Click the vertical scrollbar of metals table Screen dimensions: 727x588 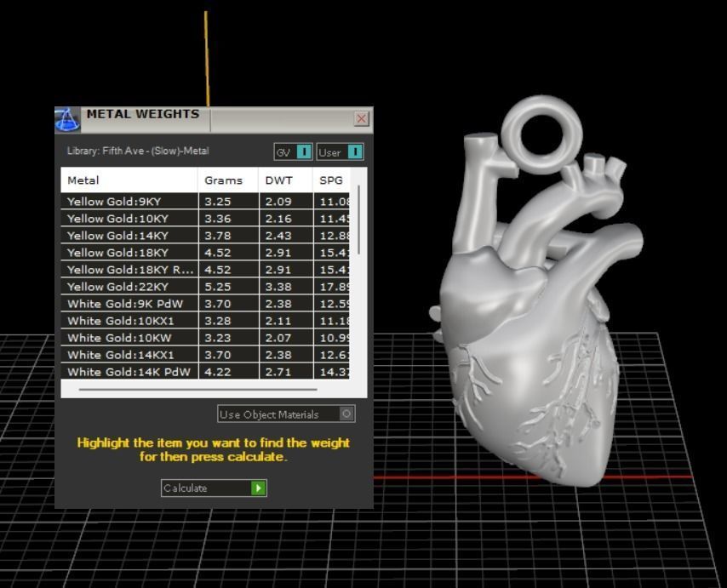tap(359, 220)
